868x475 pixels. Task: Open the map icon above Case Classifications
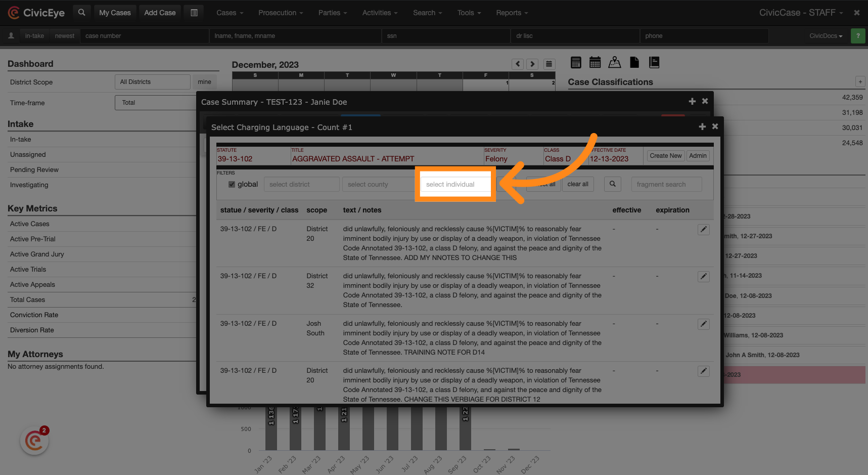(x=615, y=63)
